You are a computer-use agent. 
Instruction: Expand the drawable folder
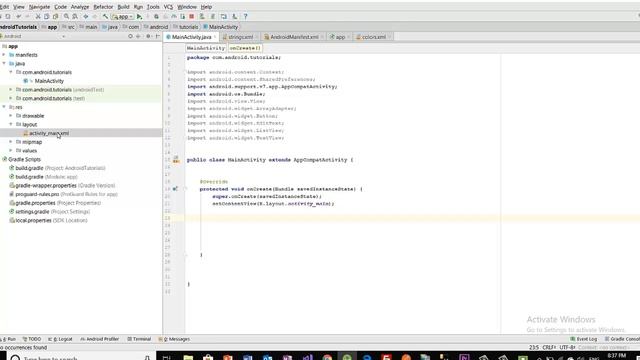point(11,116)
